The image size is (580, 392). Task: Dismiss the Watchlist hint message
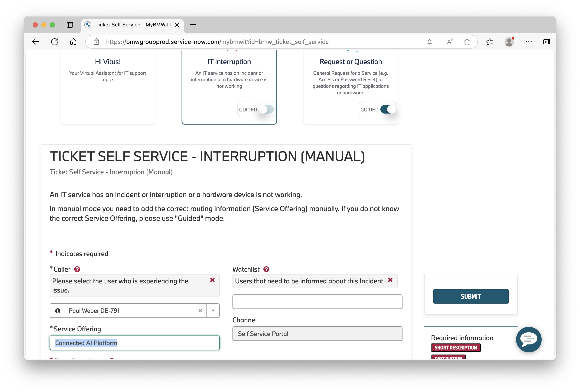click(390, 280)
